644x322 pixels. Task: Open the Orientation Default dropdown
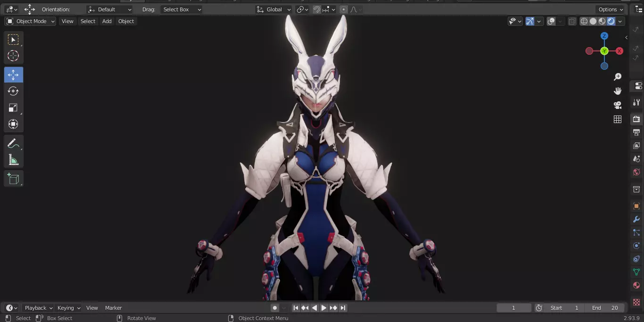[x=110, y=9]
